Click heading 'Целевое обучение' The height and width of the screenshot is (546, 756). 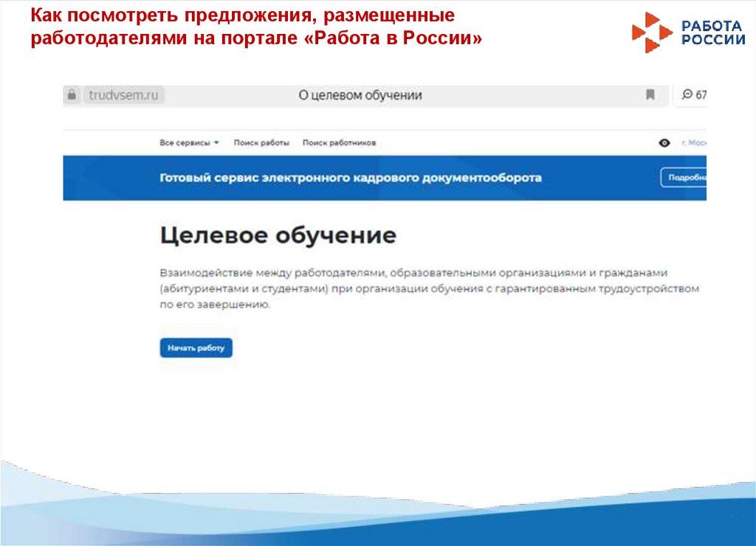[278, 235]
